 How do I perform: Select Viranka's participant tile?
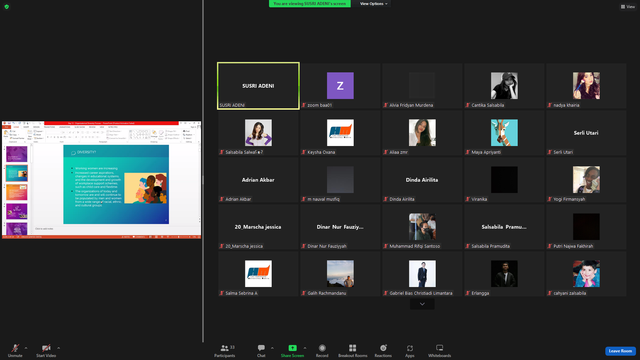coord(504,180)
